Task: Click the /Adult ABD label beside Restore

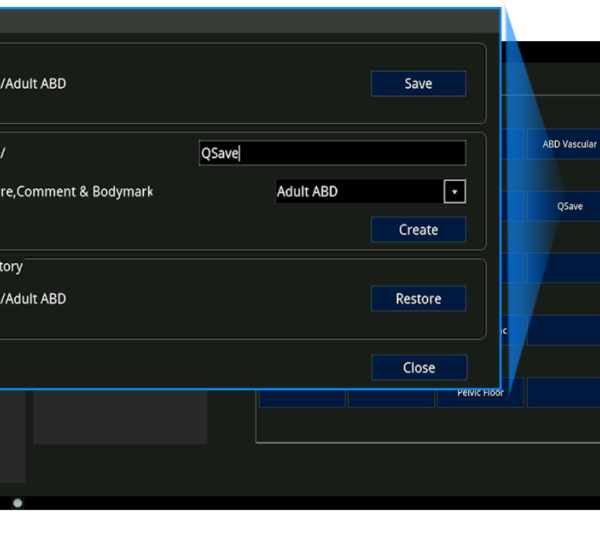Action: (34, 299)
